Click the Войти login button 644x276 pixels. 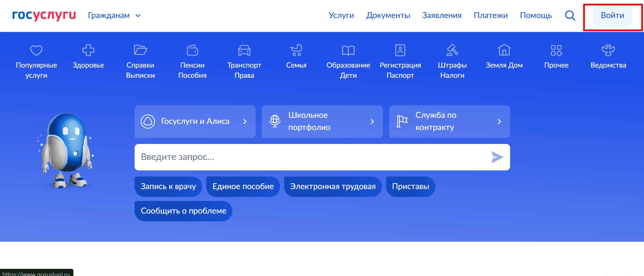pyautogui.click(x=612, y=16)
